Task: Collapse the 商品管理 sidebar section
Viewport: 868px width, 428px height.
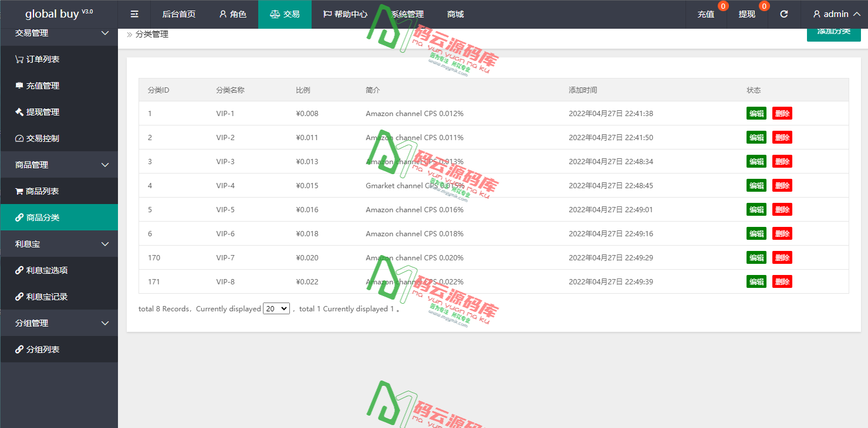Action: click(105, 165)
